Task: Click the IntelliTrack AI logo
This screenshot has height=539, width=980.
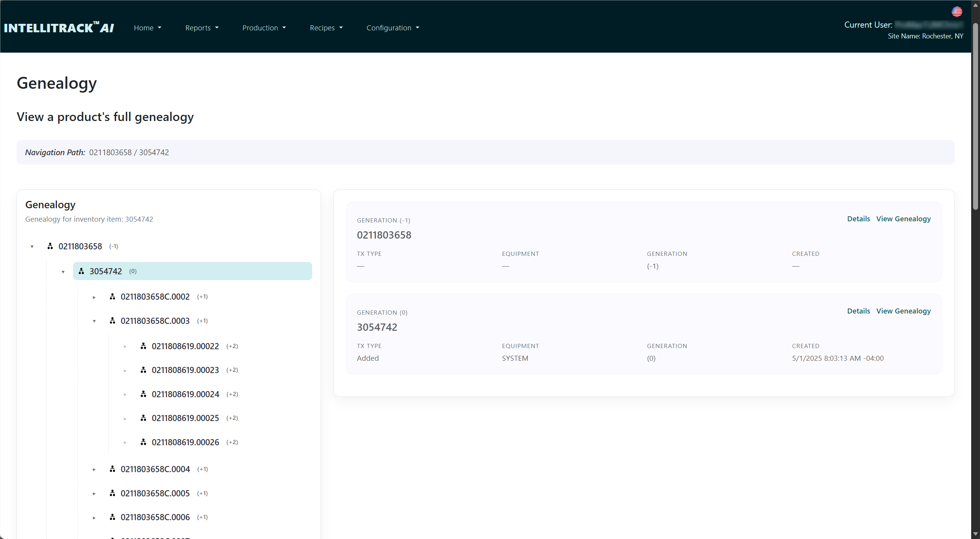Action: 59,28
